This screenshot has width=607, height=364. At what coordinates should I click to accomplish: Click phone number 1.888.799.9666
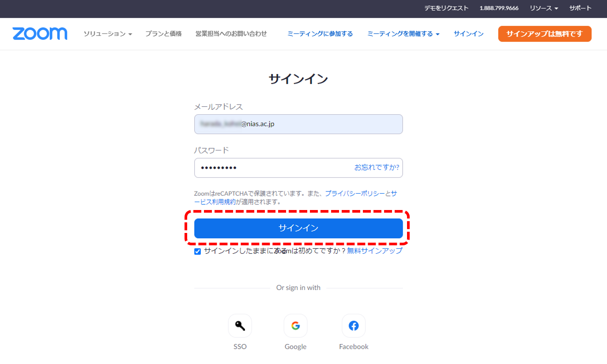(499, 8)
